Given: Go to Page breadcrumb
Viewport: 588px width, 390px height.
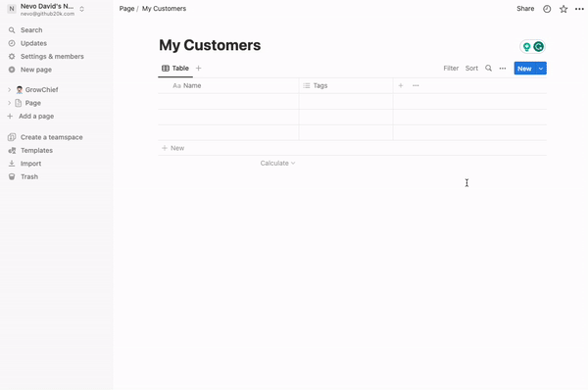Looking at the screenshot, I should (126, 9).
